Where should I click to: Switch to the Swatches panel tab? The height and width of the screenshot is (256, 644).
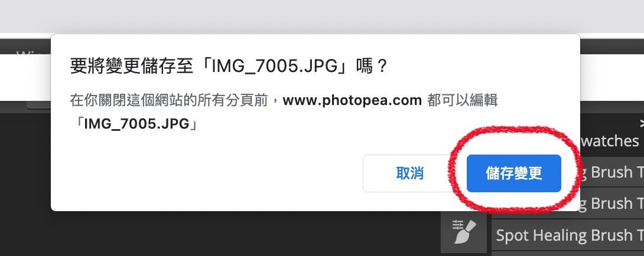(610, 141)
